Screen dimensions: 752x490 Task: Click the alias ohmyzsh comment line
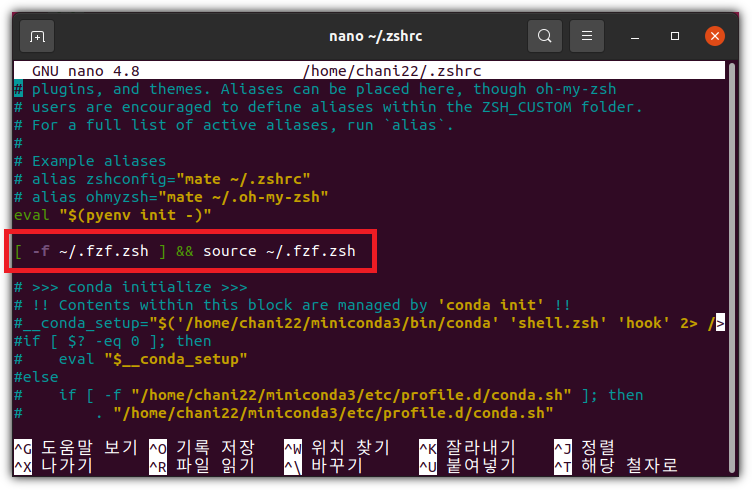click(x=171, y=197)
